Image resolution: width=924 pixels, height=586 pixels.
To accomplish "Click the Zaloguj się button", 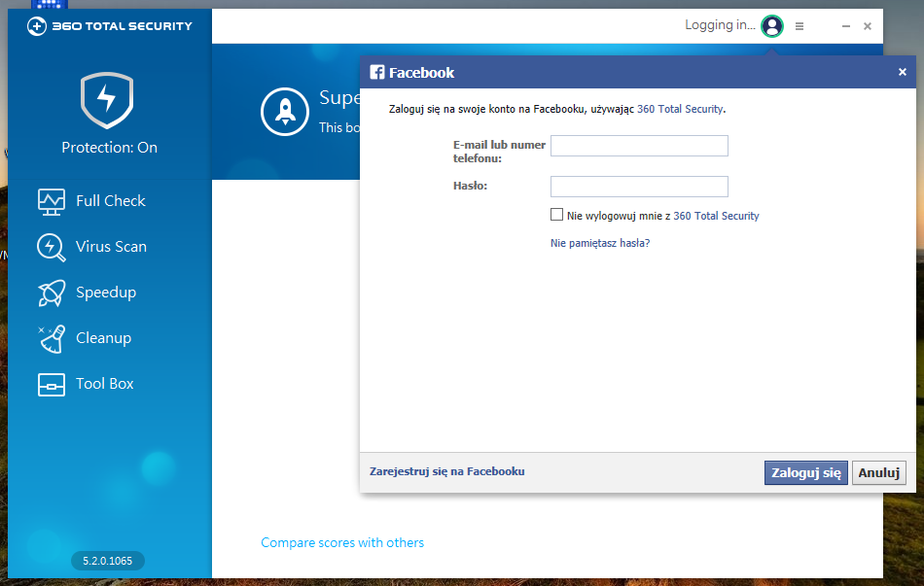I will (805, 473).
